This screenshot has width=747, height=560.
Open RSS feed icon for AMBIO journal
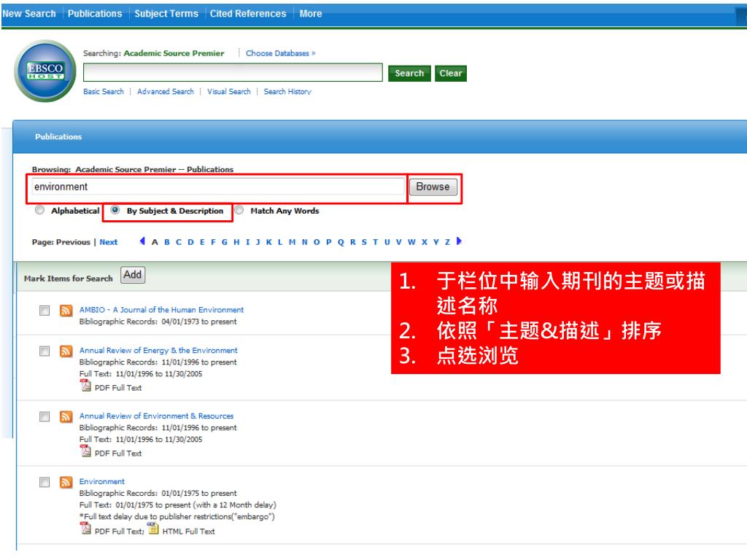(66, 311)
